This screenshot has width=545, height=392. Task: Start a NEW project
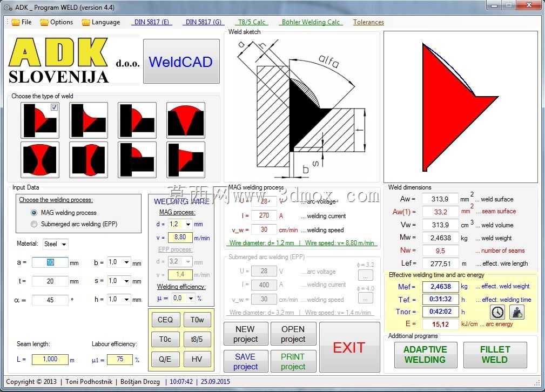click(246, 334)
